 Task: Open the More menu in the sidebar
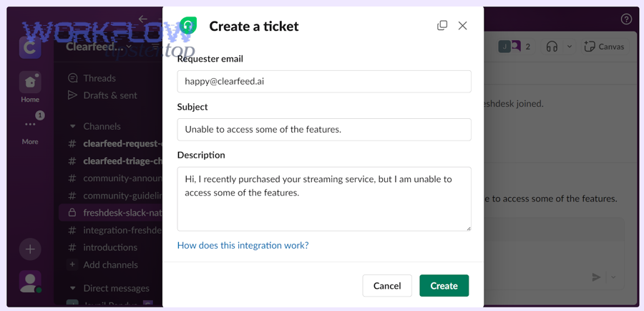30,125
